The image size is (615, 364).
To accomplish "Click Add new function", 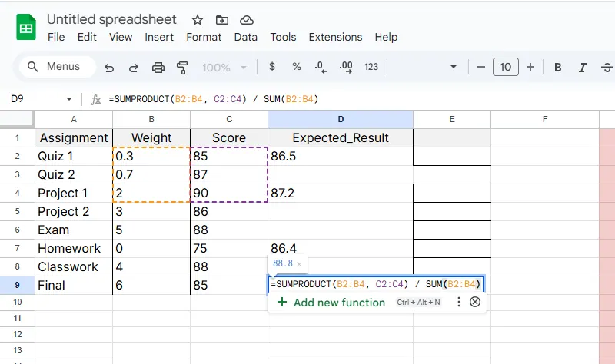I will pos(338,303).
